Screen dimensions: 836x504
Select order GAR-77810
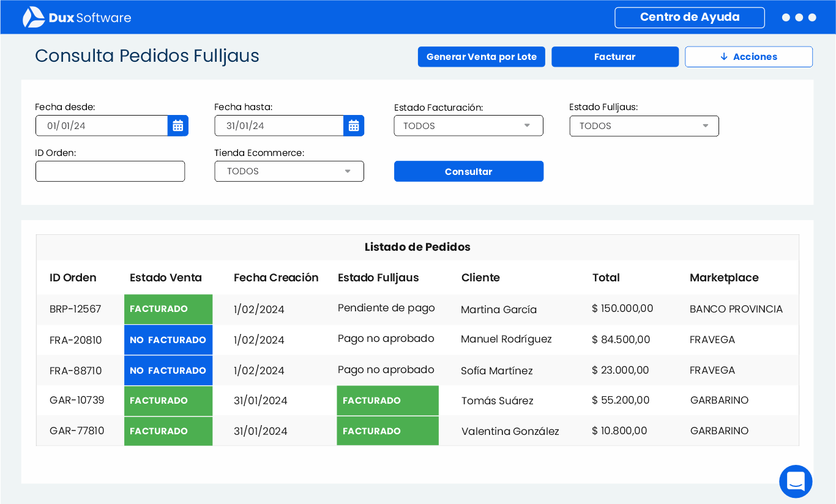(x=77, y=431)
